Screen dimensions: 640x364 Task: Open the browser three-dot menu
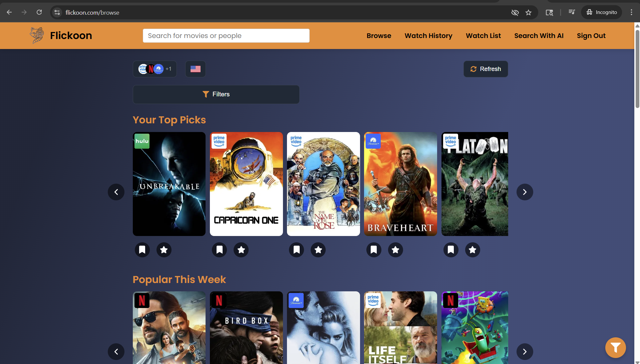point(631,12)
